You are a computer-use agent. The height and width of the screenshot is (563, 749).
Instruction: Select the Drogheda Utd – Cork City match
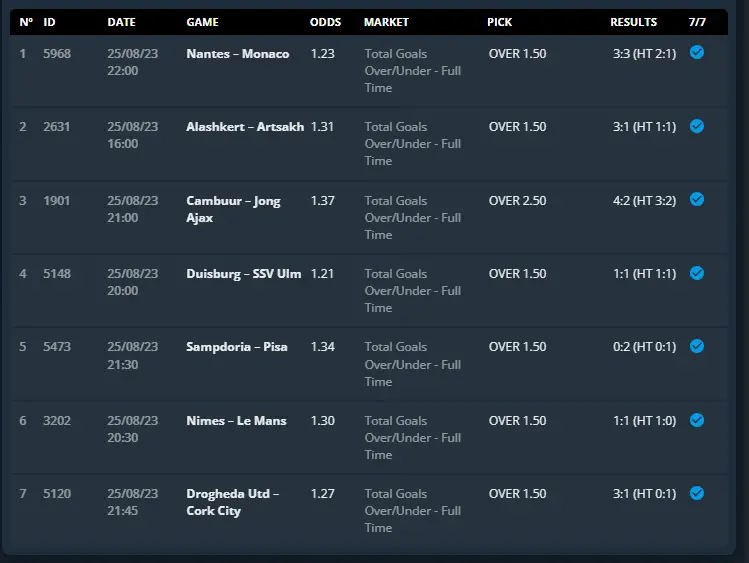tap(233, 502)
